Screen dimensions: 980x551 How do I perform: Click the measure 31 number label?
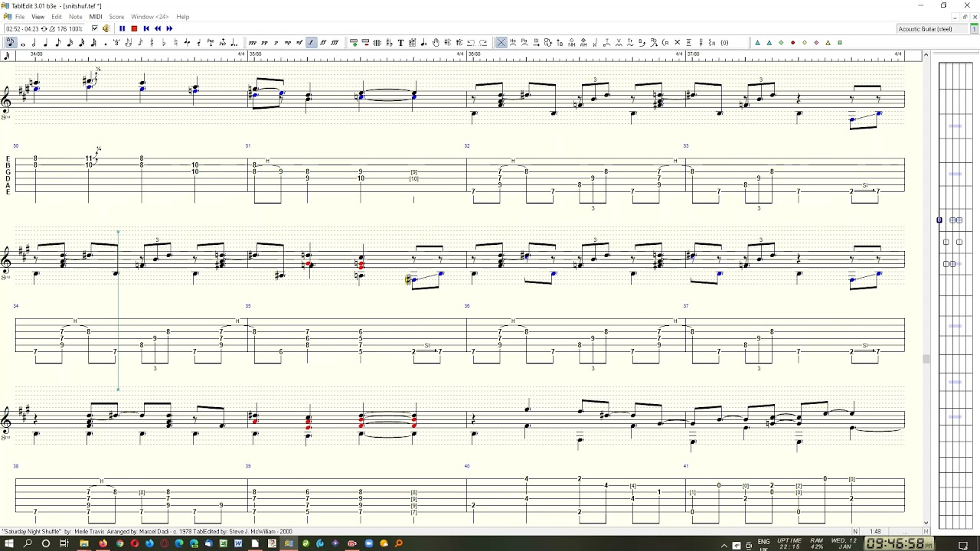[247, 145]
